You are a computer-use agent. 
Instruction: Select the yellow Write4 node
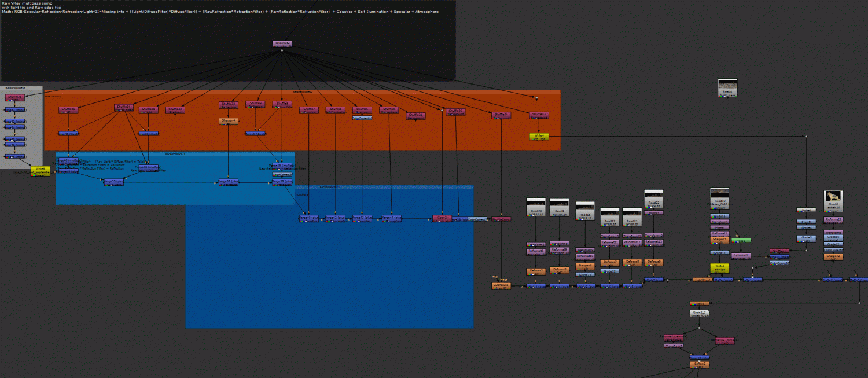(x=538, y=137)
